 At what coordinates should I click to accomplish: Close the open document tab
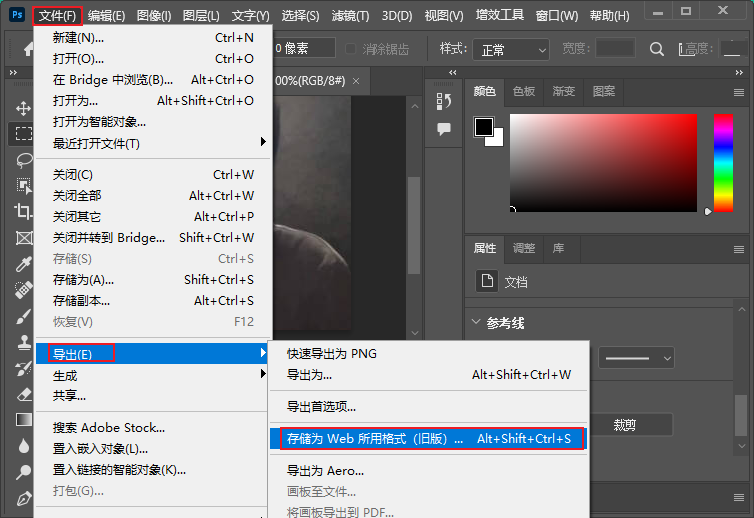click(x=355, y=80)
